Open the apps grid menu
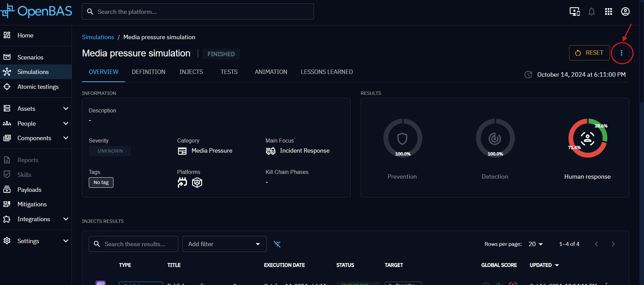The image size is (644, 285). (608, 12)
